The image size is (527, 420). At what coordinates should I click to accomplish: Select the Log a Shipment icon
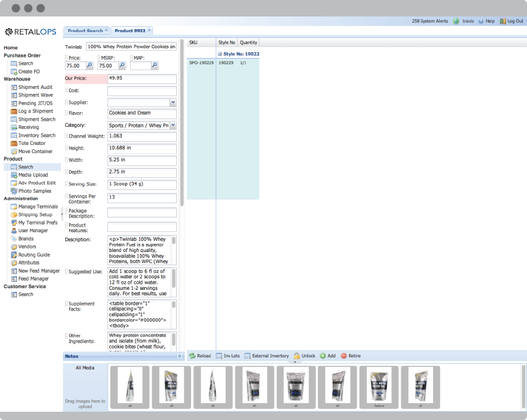click(x=14, y=111)
